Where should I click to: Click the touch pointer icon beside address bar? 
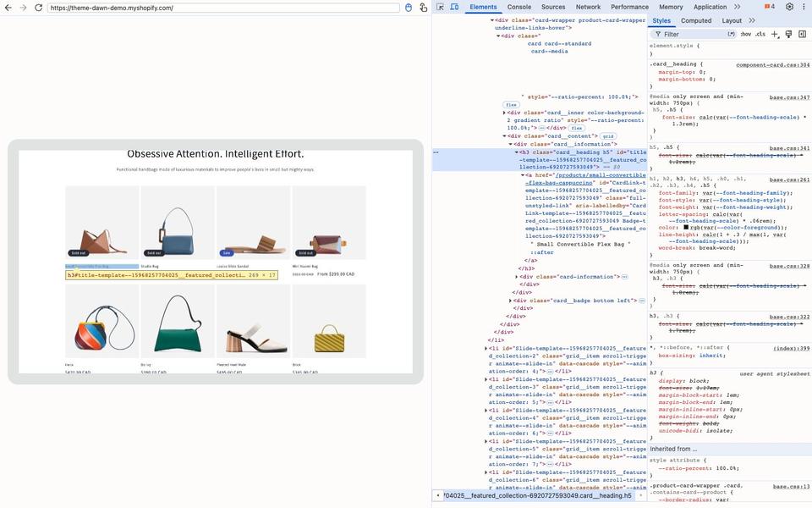coord(423,8)
